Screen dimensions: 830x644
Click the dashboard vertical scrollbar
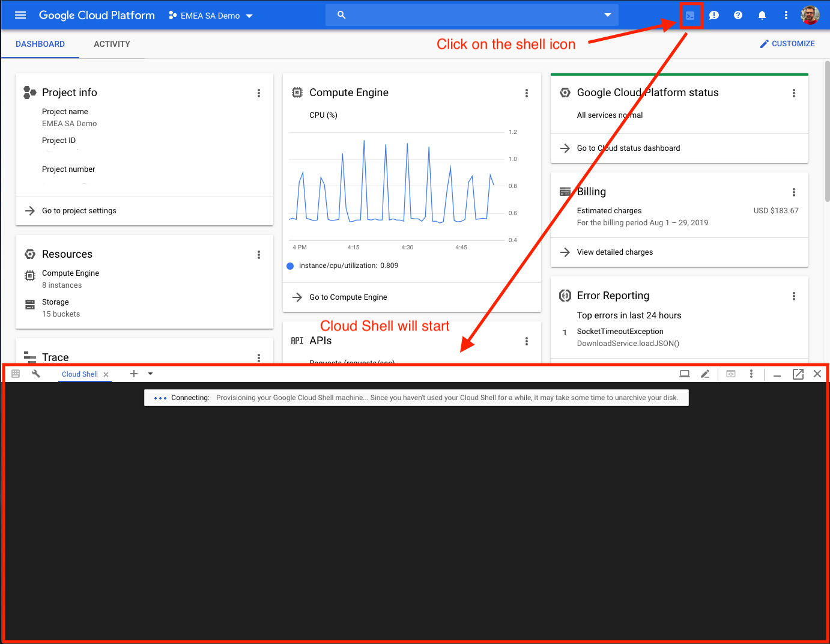point(827,131)
